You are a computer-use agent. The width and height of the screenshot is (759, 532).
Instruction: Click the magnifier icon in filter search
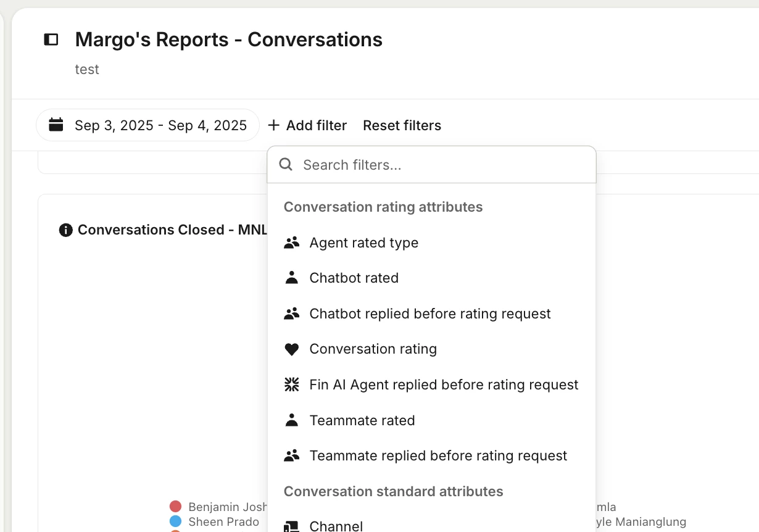[285, 164]
